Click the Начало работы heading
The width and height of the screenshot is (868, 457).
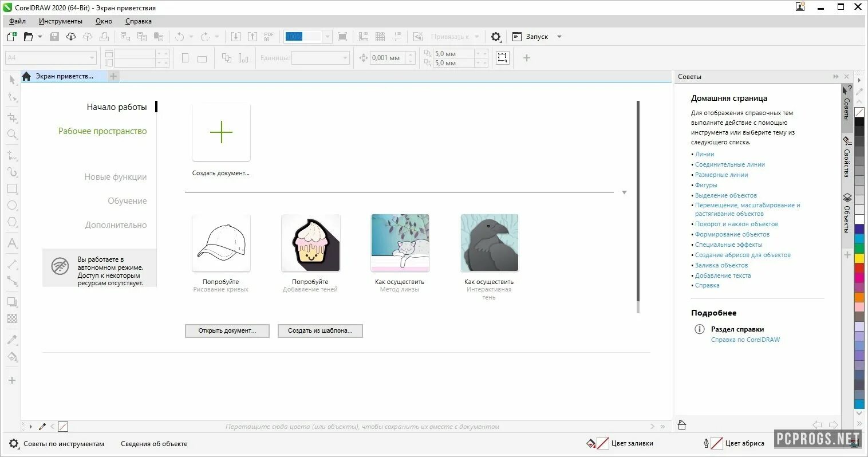point(117,107)
